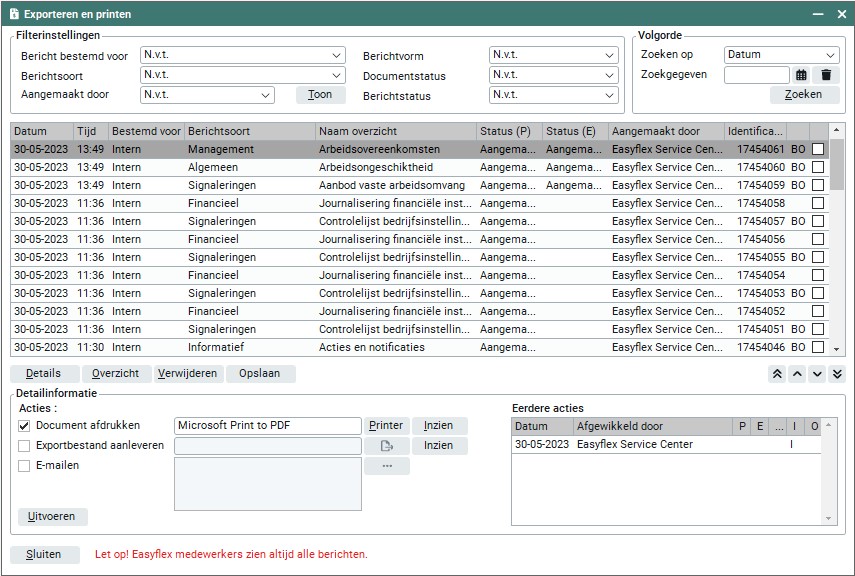855x576 pixels.
Task: Uncheck the Document afdrukken checkbox
Action: (25, 426)
